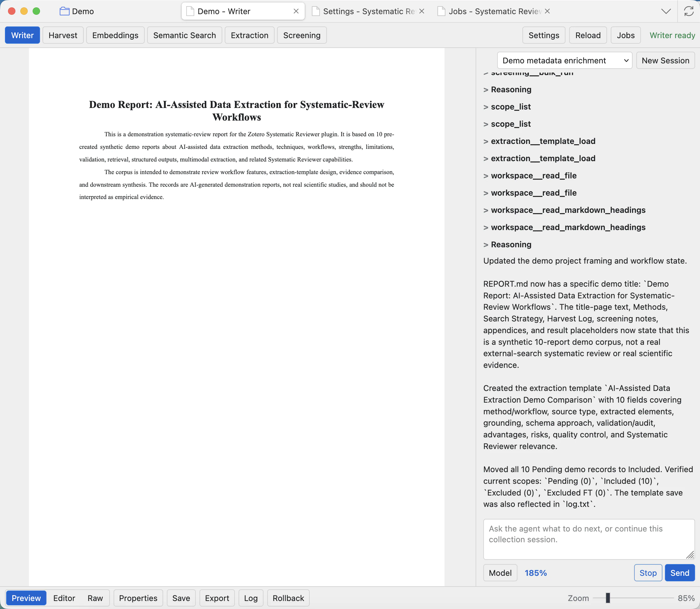Open the Demo library folder tab
Image resolution: width=700 pixels, height=609 pixels.
77,11
